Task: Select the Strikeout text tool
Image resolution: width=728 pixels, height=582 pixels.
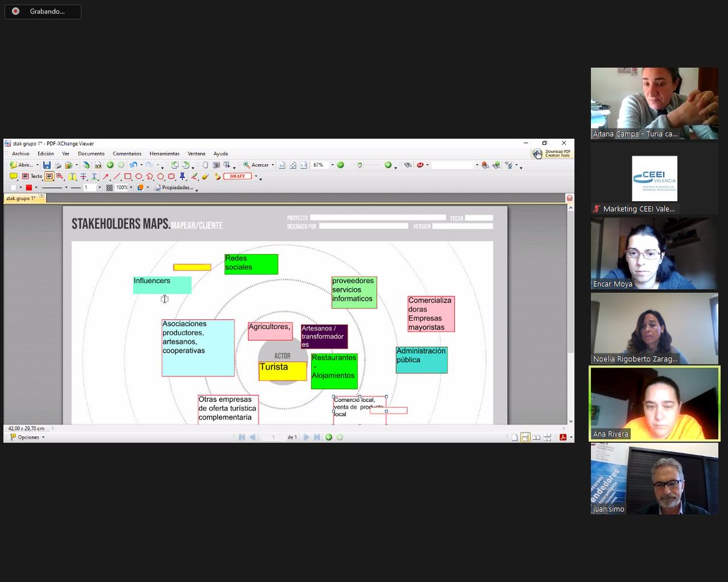Action: coord(83,176)
